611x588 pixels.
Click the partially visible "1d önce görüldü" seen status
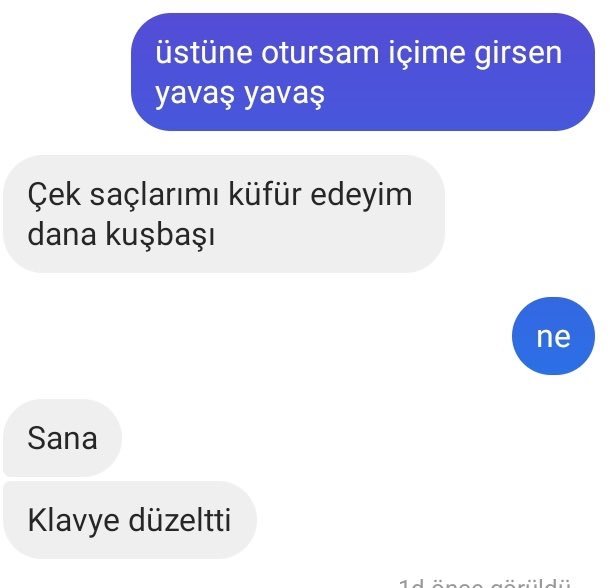pos(484,583)
